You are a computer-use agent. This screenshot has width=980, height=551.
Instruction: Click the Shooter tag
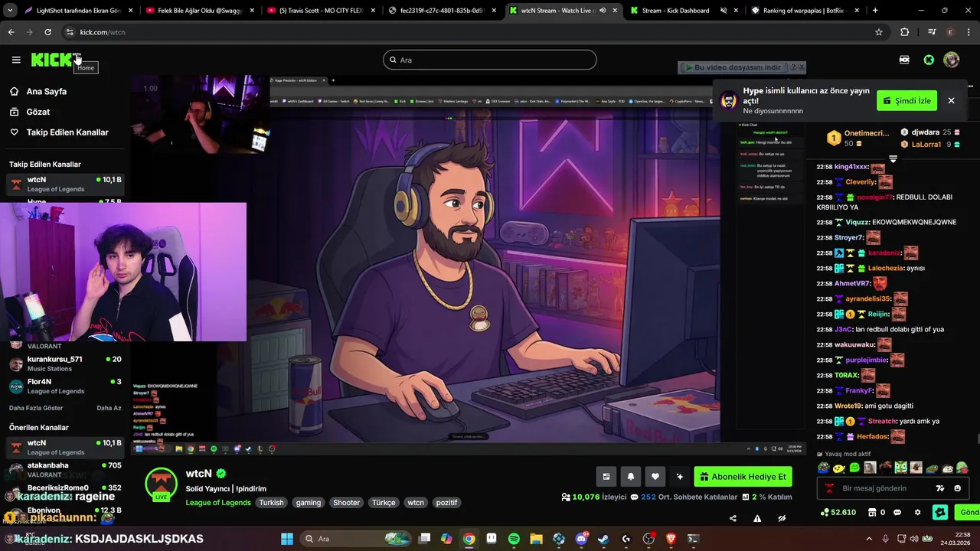pos(346,503)
